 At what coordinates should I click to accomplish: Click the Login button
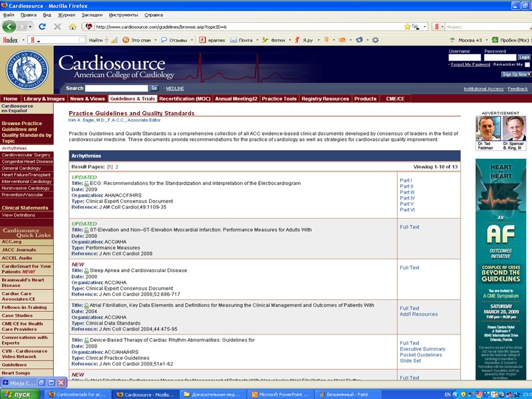point(524,57)
